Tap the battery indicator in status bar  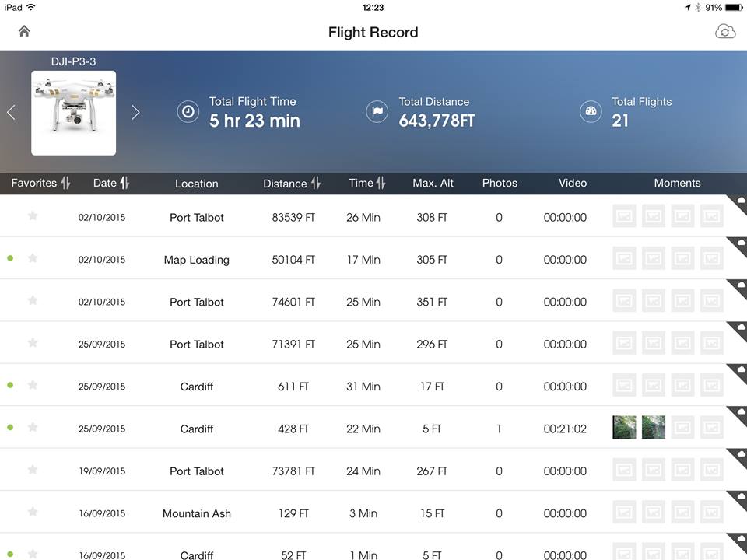coord(734,7)
